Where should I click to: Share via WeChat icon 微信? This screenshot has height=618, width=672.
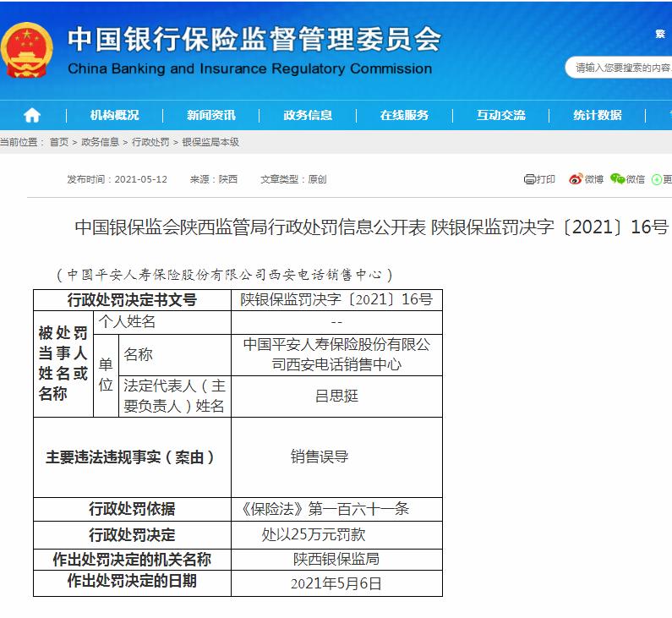[627, 179]
